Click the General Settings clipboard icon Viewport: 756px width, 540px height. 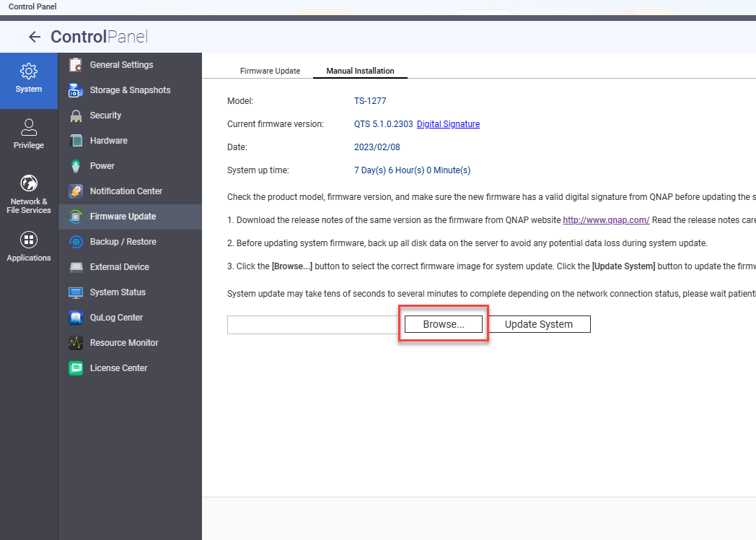76,65
